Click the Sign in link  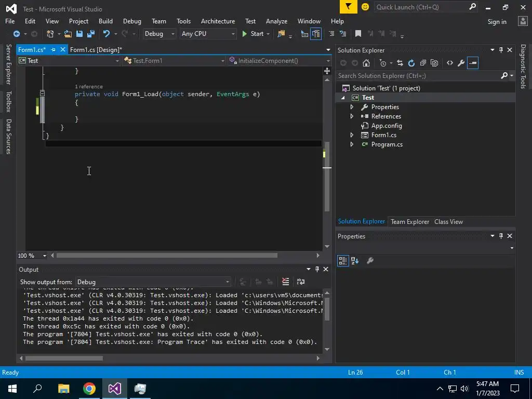tap(497, 22)
